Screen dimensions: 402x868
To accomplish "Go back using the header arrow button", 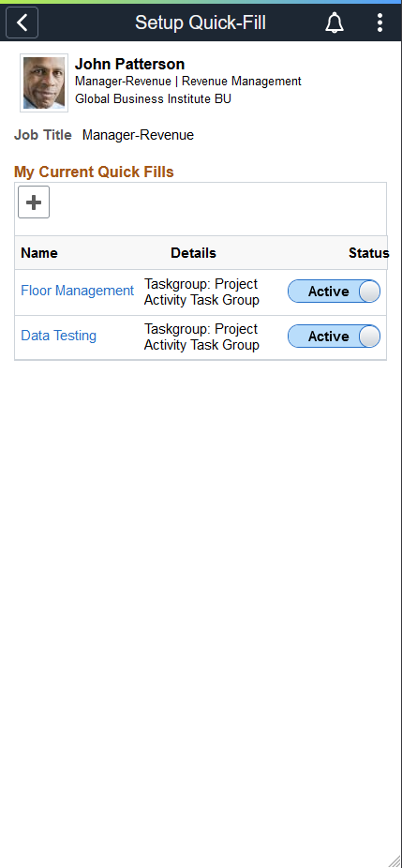I will pyautogui.click(x=22, y=22).
